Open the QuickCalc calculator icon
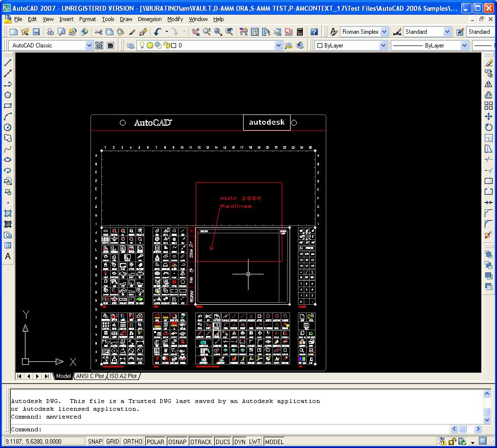Screen dimensions: 497x448 299,32
